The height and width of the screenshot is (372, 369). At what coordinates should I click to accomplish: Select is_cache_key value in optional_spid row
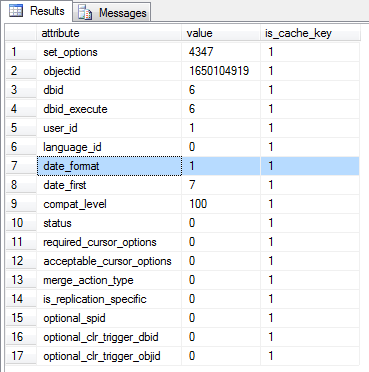[310, 318]
